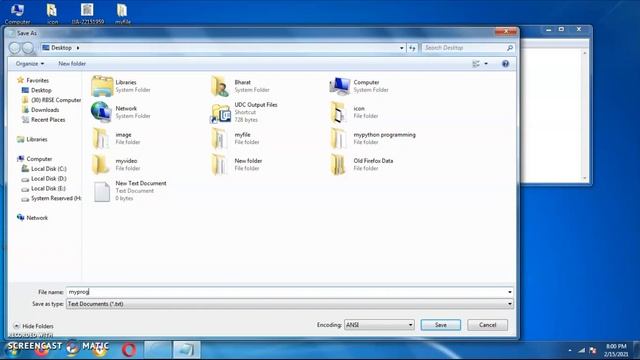Select the Bharat user folder icon
This screenshot has height=360, width=640.
pyautogui.click(x=220, y=86)
